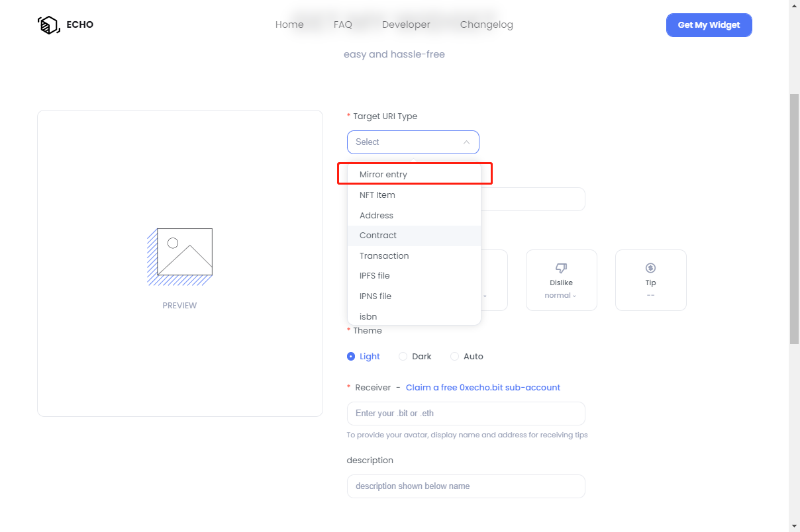Screen dimensions: 800x532
Task: Select the Light theme radio button
Action: click(351, 357)
